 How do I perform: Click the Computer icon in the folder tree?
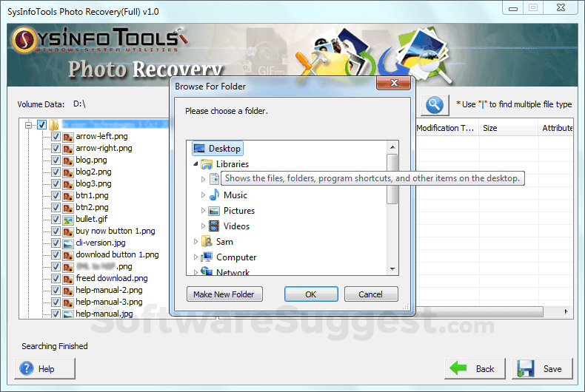tap(207, 257)
